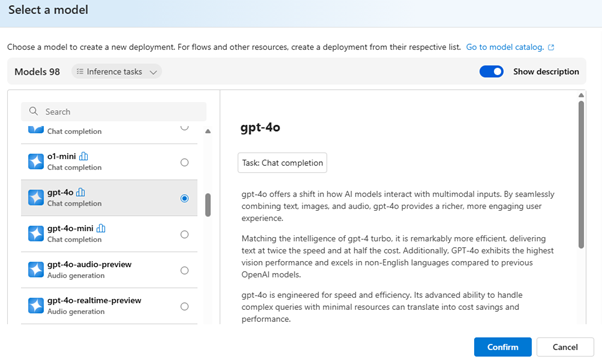Click the search magnifier icon

34,111
